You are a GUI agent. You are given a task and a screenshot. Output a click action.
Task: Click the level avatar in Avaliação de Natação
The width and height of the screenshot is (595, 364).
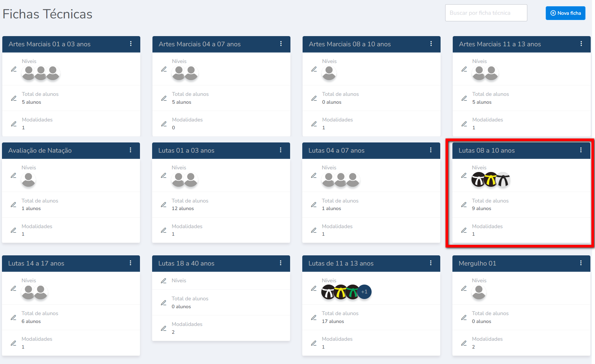(29, 180)
